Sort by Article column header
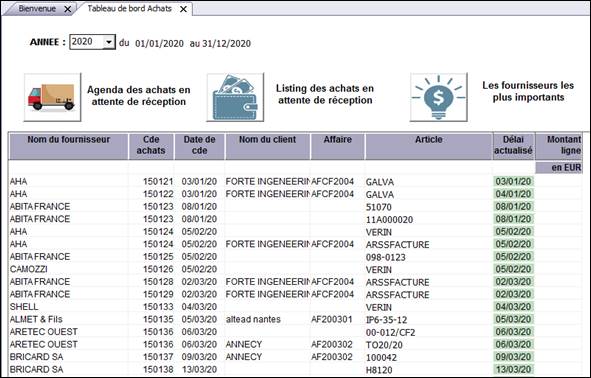 tap(429, 146)
